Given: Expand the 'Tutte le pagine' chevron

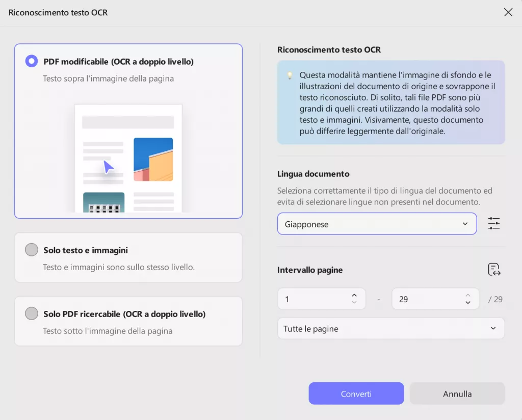Looking at the screenshot, I should pos(492,328).
